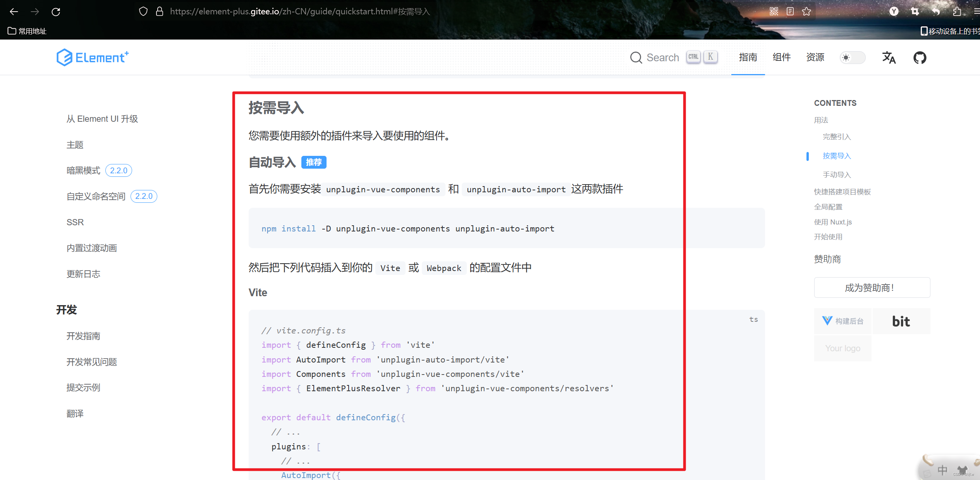Viewport: 980px width, 480px height.
Task: Toggle the dark mode switch
Action: tap(852, 57)
